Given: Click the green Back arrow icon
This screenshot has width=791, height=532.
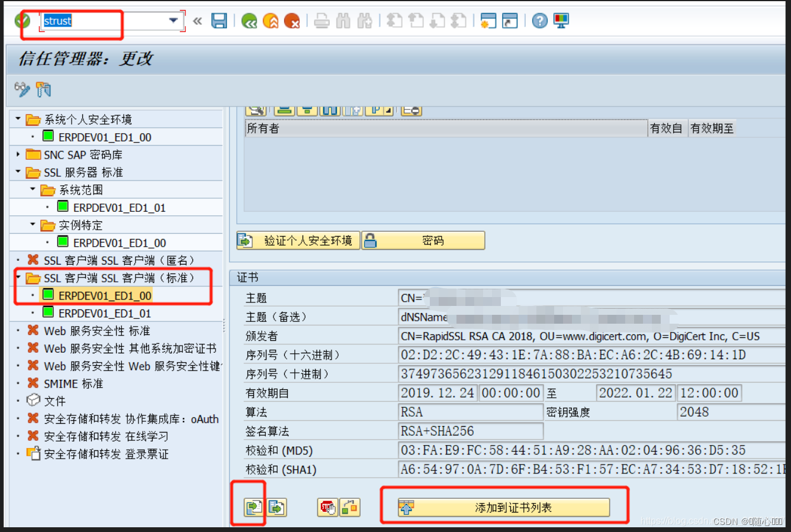Looking at the screenshot, I should coord(249,20).
